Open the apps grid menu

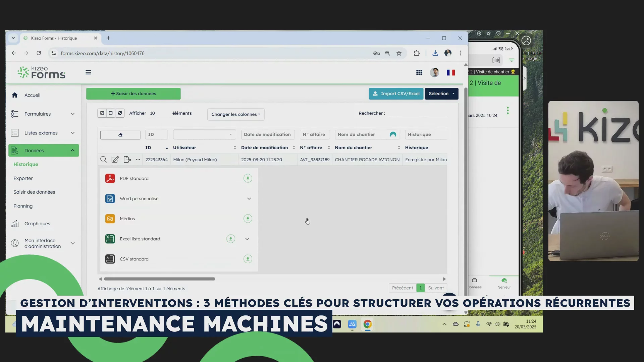click(x=419, y=72)
